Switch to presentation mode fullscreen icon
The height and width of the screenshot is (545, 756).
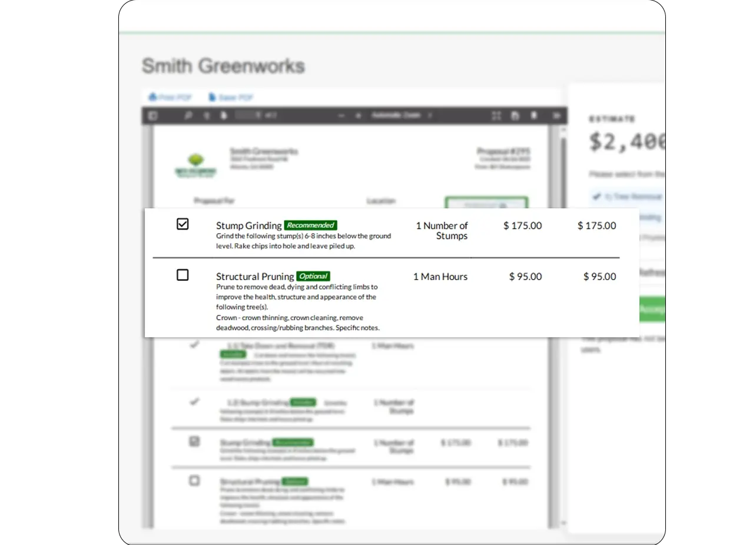click(x=496, y=116)
